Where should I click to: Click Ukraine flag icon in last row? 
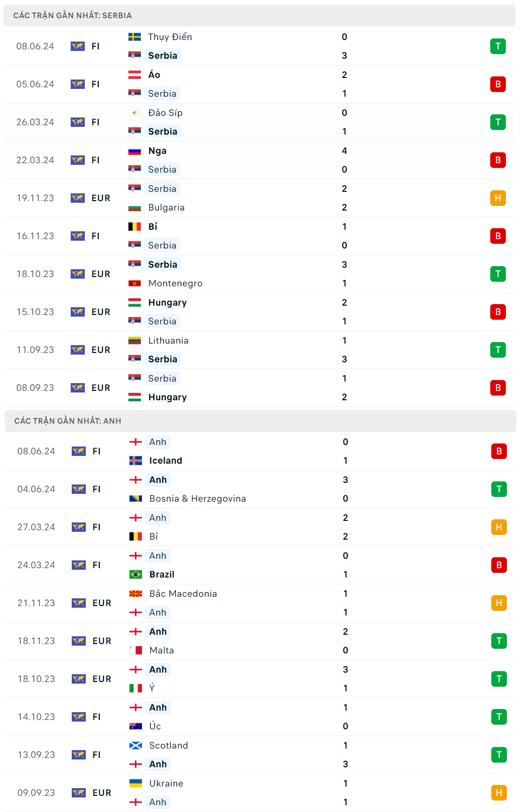[136, 783]
